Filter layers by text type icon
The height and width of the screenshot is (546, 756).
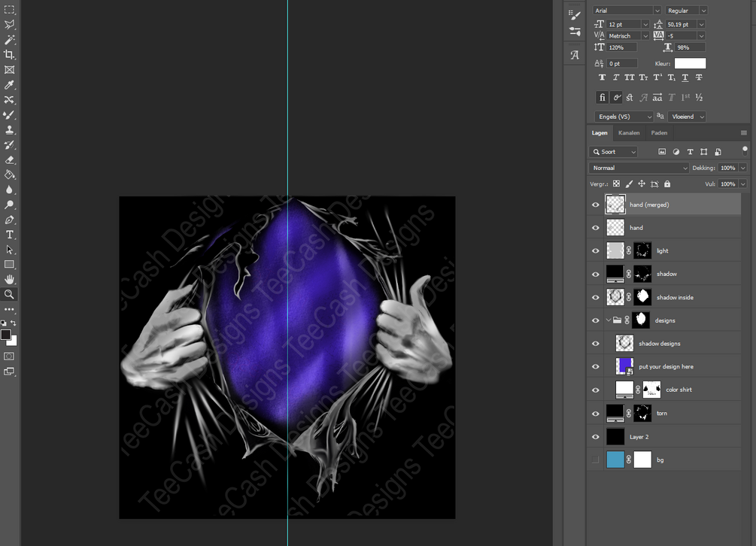690,152
